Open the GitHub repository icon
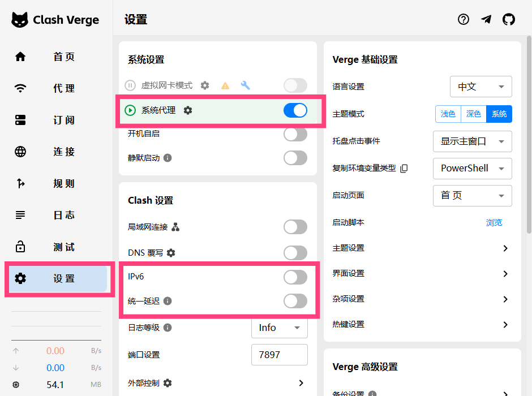Image resolution: width=532 pixels, height=396 pixels. (x=509, y=19)
